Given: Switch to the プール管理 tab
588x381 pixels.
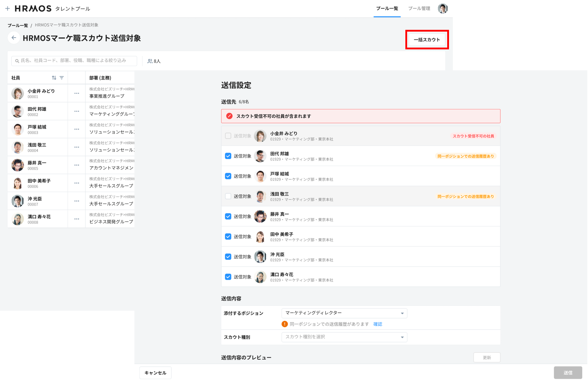Looking at the screenshot, I should [x=419, y=9].
